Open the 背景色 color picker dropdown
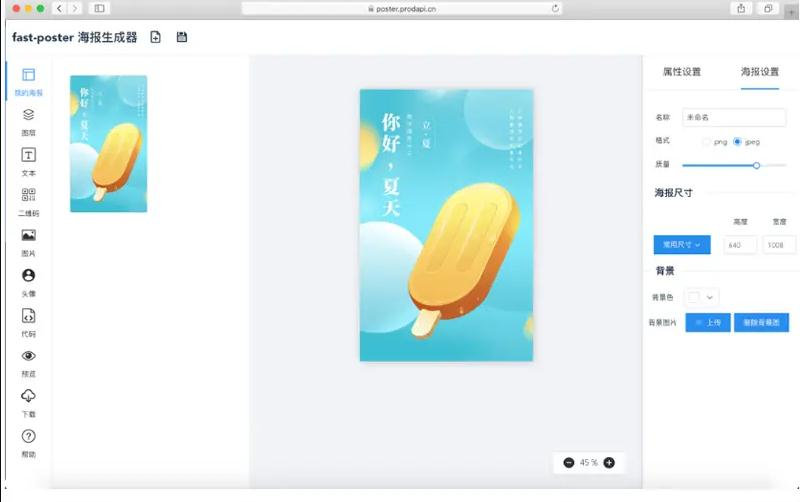The height and width of the screenshot is (502, 800). pos(702,297)
